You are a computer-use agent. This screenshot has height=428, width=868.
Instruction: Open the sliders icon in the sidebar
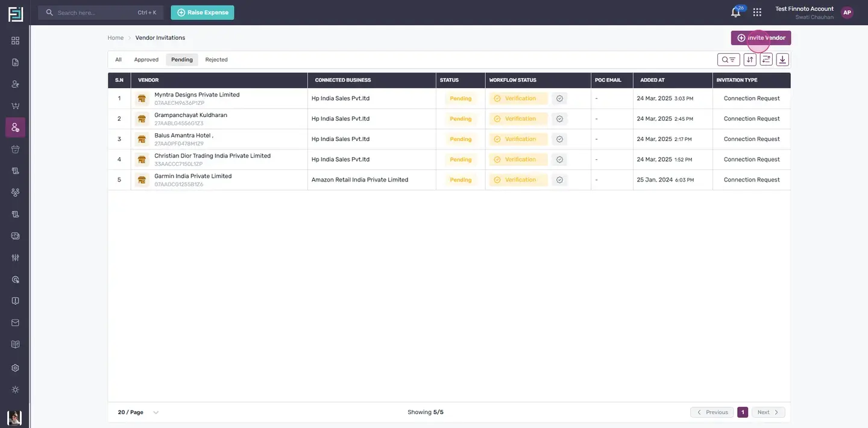[x=15, y=257]
